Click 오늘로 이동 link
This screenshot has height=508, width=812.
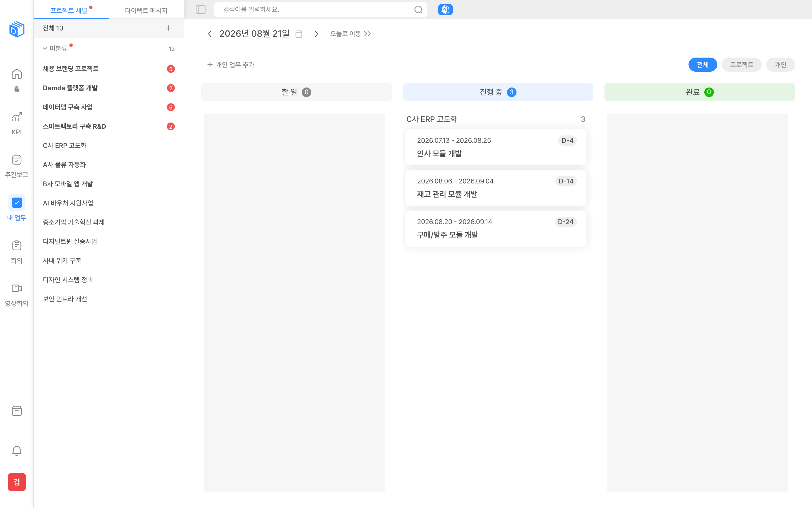350,34
